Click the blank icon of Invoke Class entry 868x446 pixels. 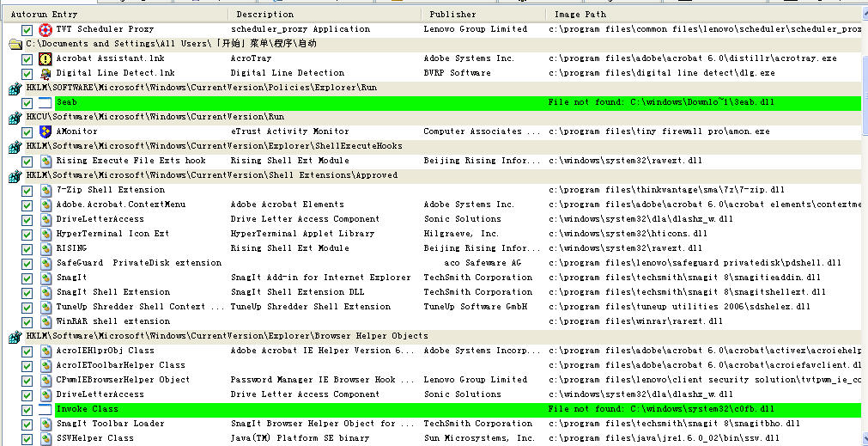[46, 410]
